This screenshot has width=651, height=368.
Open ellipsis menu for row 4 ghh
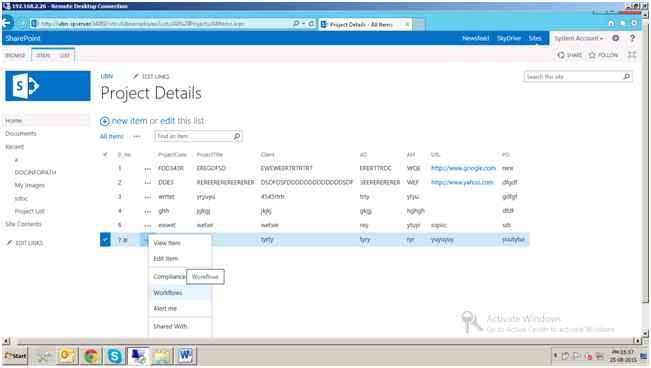(147, 211)
